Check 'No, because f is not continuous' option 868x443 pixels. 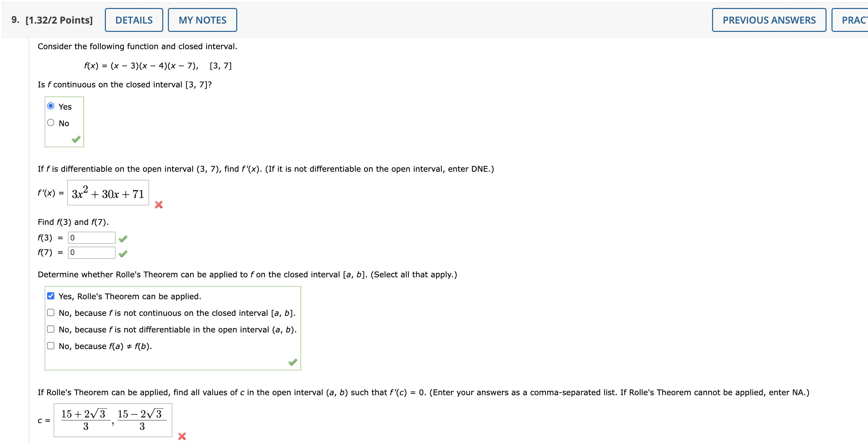tap(50, 312)
